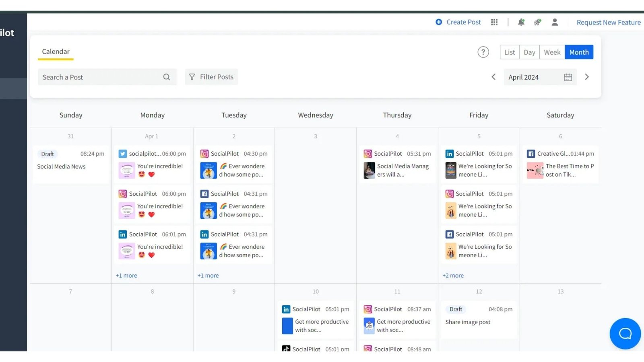Viewport: 644px width, 362px height.
Task: Click Saturday column header
Action: [560, 115]
